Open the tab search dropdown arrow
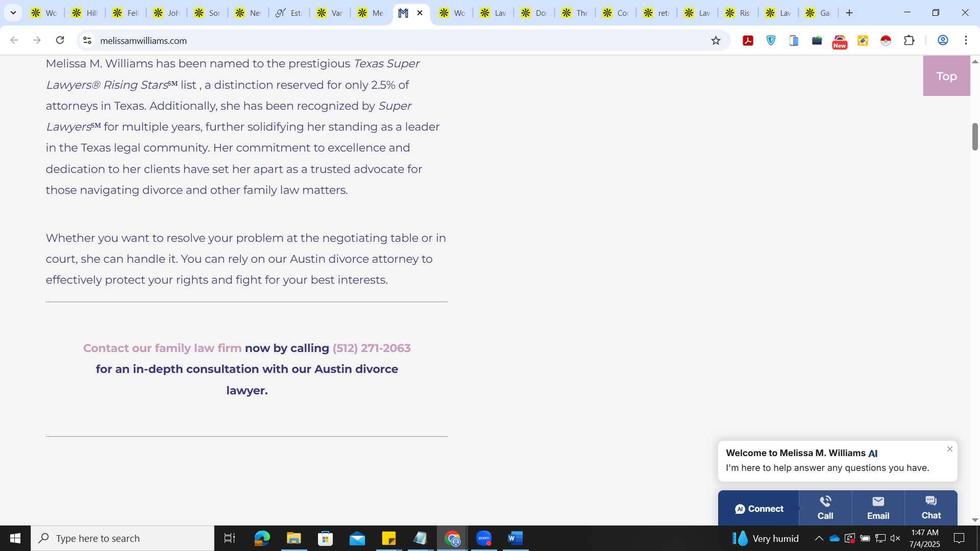The image size is (980, 551). (x=13, y=13)
